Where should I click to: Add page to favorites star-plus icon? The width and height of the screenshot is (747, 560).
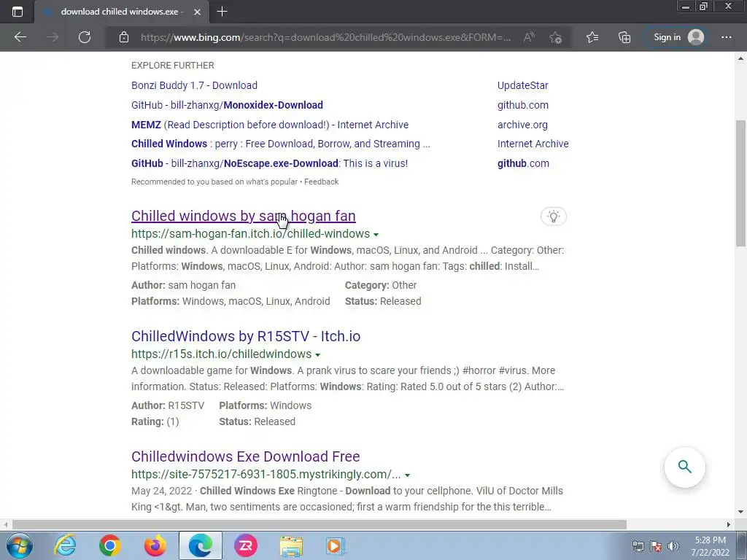[x=555, y=37]
